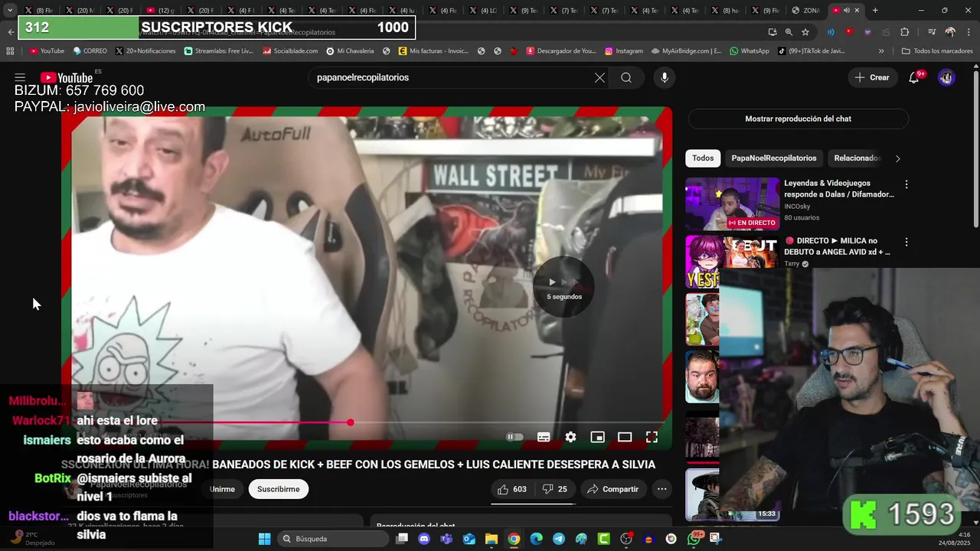Image resolution: width=980 pixels, height=551 pixels.
Task: Switch to theater mode
Action: tap(625, 437)
